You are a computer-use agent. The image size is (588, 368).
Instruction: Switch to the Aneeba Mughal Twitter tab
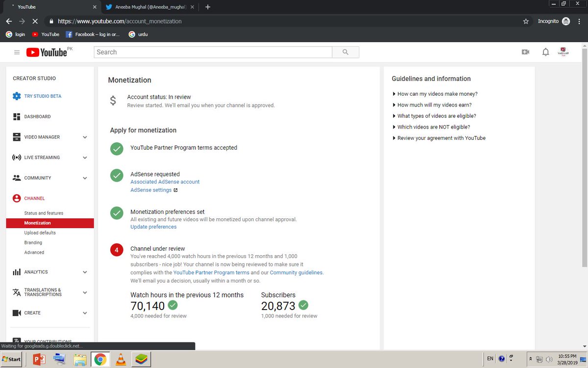tap(149, 7)
